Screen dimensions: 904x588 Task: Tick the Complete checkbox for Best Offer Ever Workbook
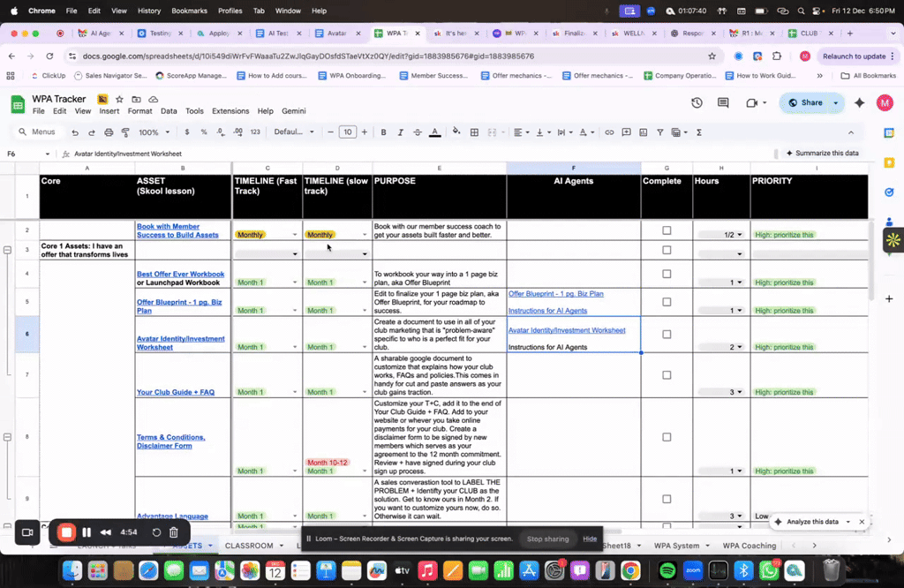(x=667, y=274)
